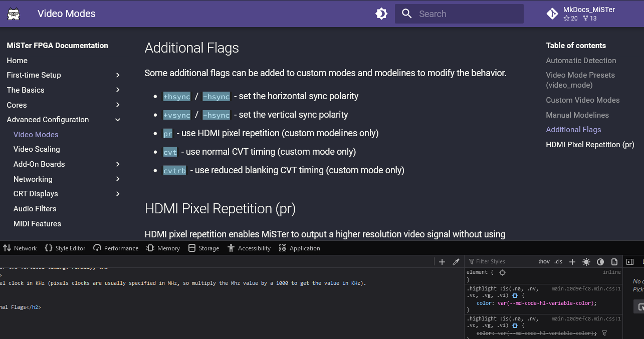Viewport: 644px width, 339px height.
Task: Collapse the Advanced Configuration section
Action: coord(118,120)
